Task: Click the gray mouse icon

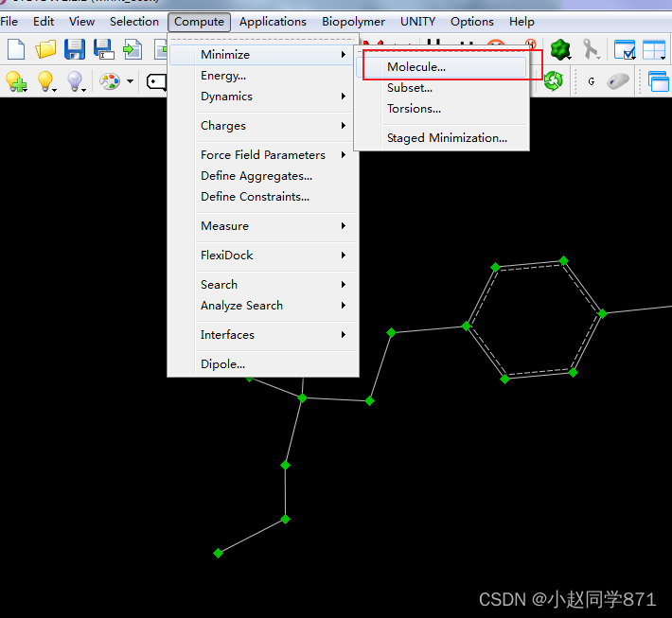Action: (618, 81)
